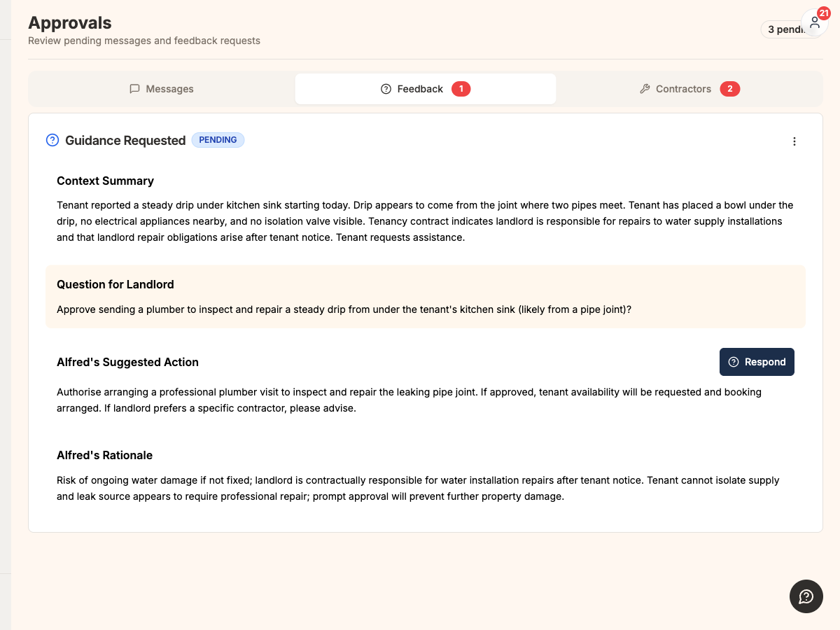Switch to the Messages tab
This screenshot has height=630, width=840.
coord(161,88)
